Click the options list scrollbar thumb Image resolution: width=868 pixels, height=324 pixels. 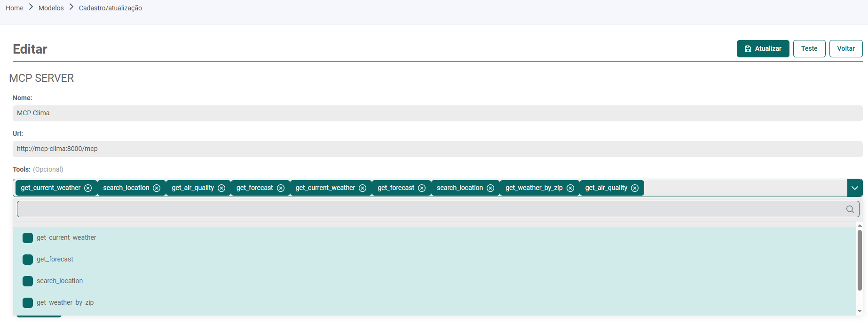point(860,260)
